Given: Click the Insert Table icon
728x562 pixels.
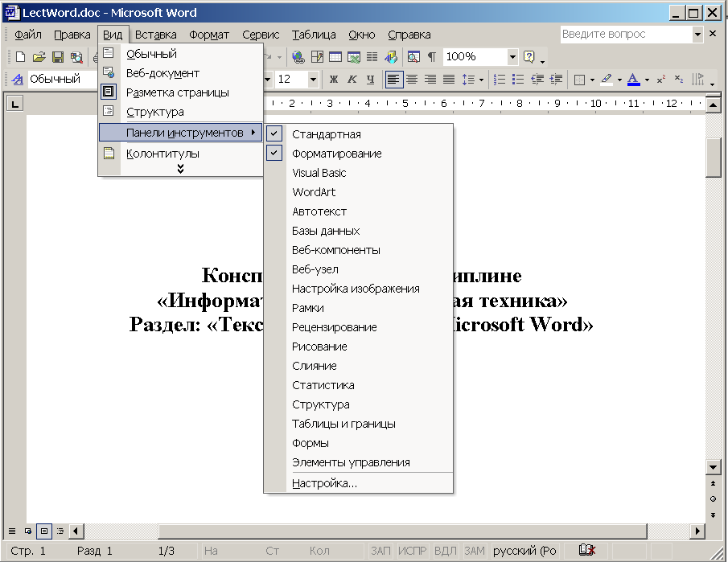Looking at the screenshot, I should (x=335, y=57).
